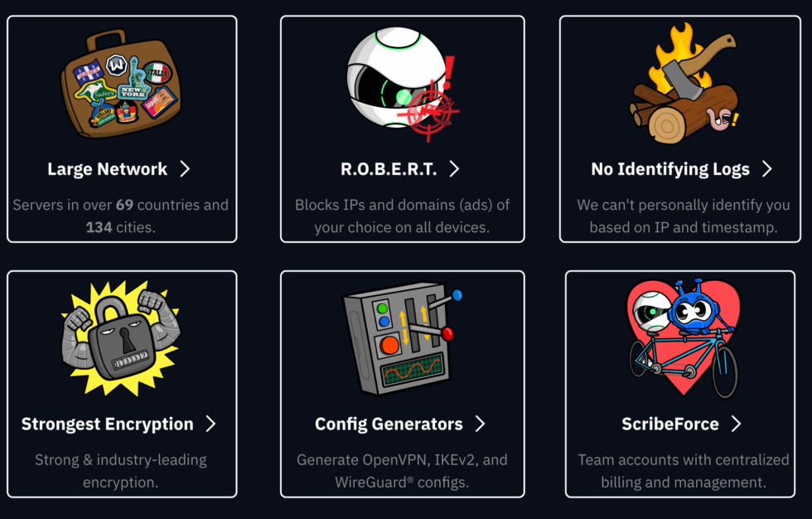Click chevron next to Large Network
Screen dimensions: 812x519
point(185,169)
